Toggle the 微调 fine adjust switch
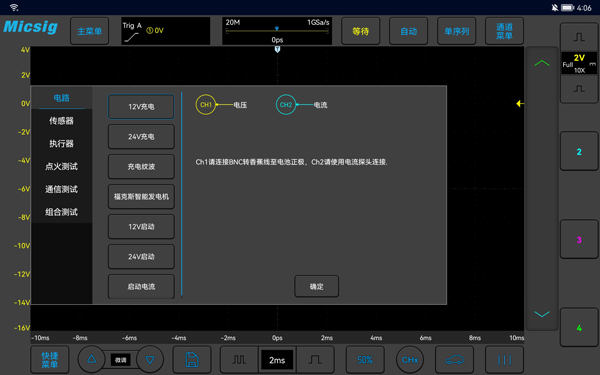The height and width of the screenshot is (375, 600). pos(121,360)
